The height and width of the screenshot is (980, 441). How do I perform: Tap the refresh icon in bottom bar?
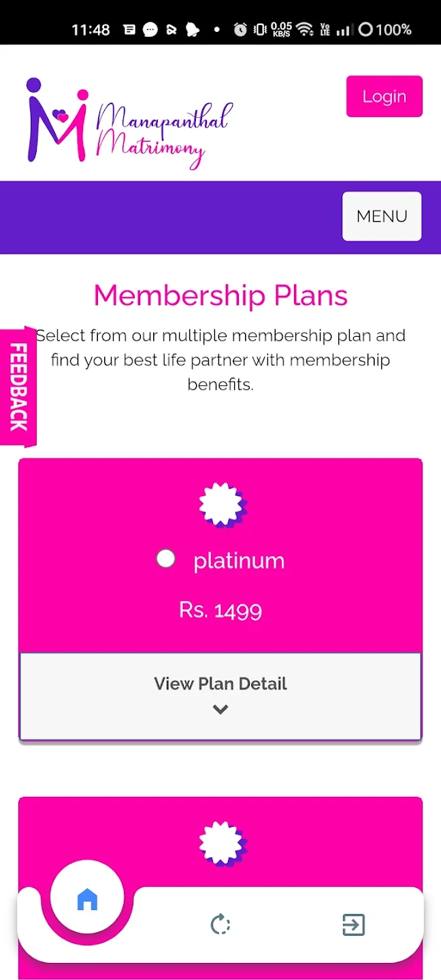pyautogui.click(x=220, y=925)
